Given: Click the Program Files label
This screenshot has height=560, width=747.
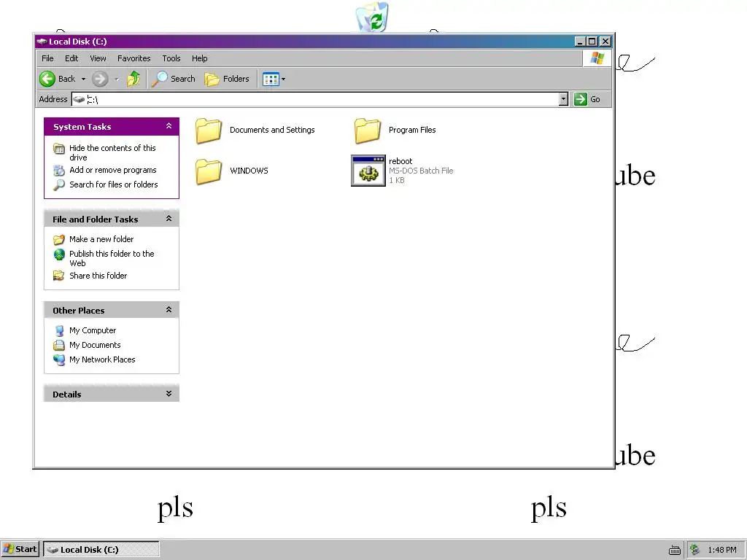Looking at the screenshot, I should (412, 130).
